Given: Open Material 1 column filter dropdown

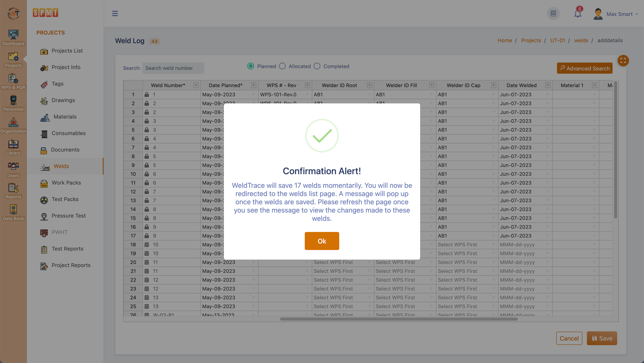Looking at the screenshot, I should pyautogui.click(x=595, y=85).
